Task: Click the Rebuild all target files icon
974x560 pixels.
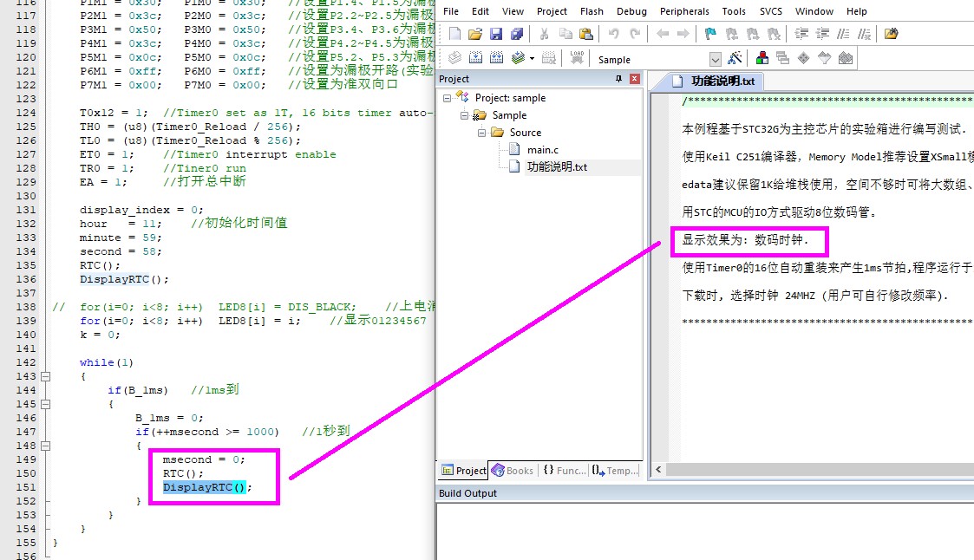Action: click(x=497, y=59)
